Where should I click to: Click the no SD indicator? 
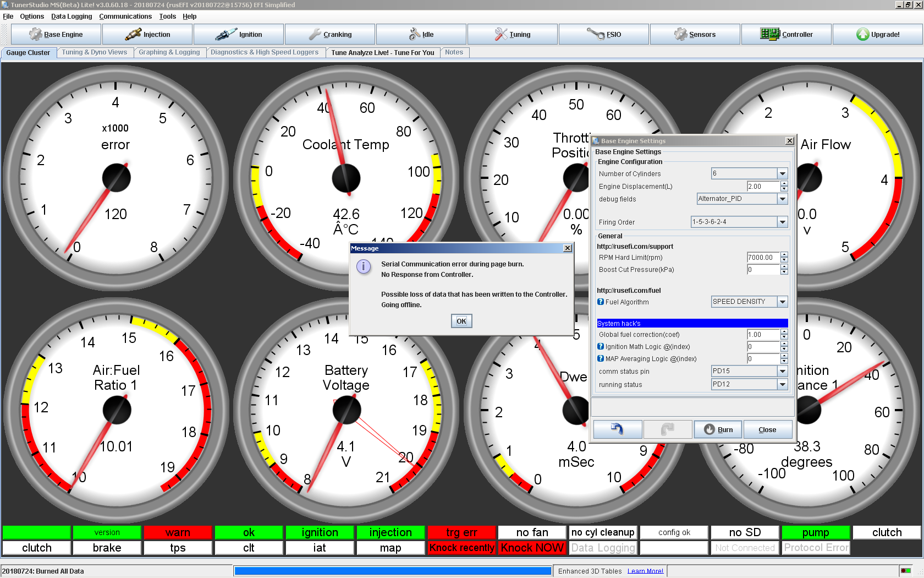click(745, 532)
